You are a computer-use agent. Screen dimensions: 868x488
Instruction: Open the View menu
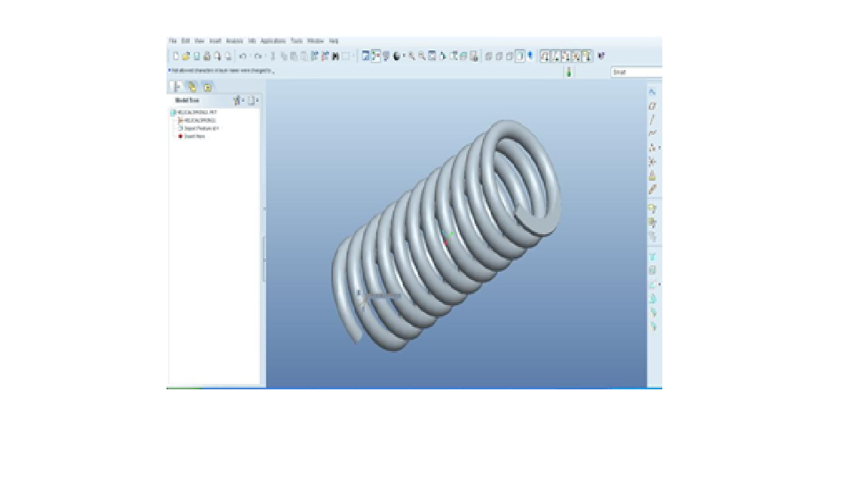click(x=199, y=41)
